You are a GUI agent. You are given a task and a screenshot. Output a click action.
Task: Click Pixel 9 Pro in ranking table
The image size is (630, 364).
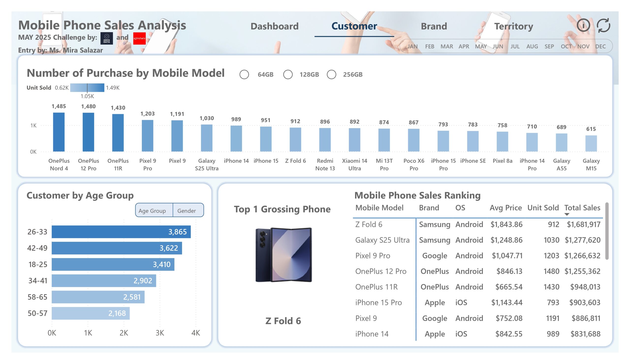pos(373,256)
